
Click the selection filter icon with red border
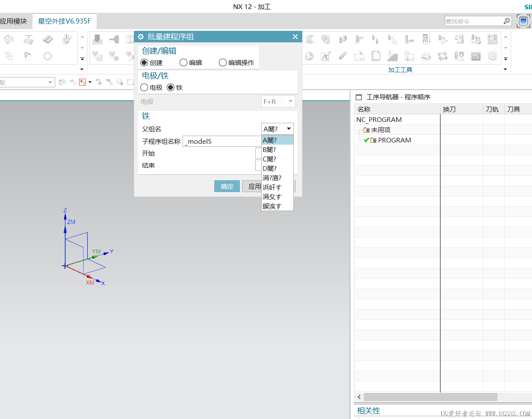tap(83, 82)
